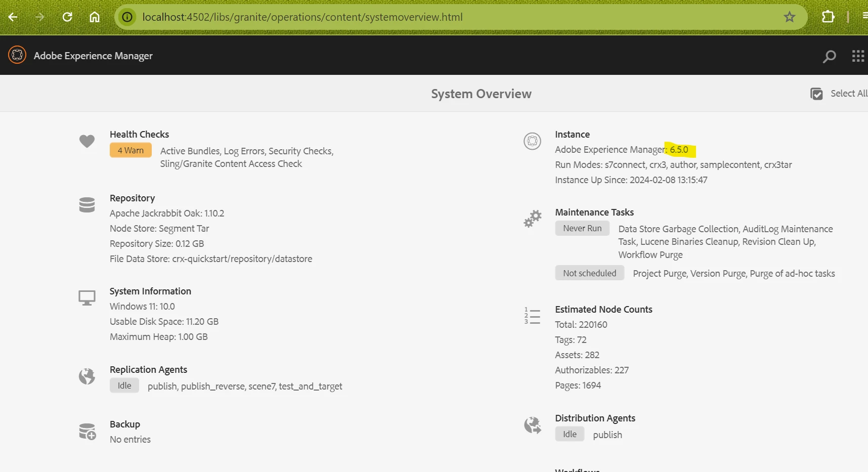
Task: Click the 'Apache Jackrabbit Oak: 1.10.2' text
Action: pos(167,213)
